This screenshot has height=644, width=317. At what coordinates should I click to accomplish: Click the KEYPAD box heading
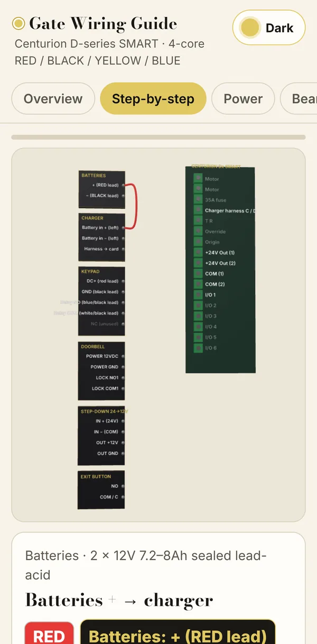[90, 271]
